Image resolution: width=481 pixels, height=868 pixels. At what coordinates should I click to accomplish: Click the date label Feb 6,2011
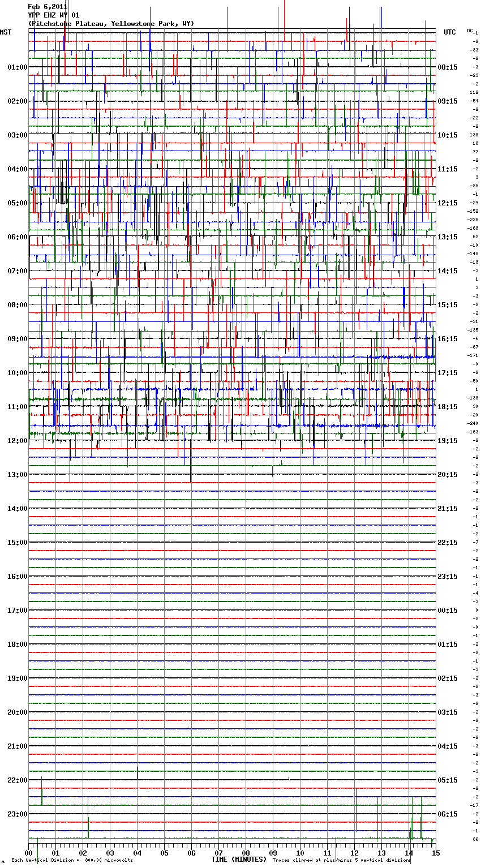tap(48, 7)
